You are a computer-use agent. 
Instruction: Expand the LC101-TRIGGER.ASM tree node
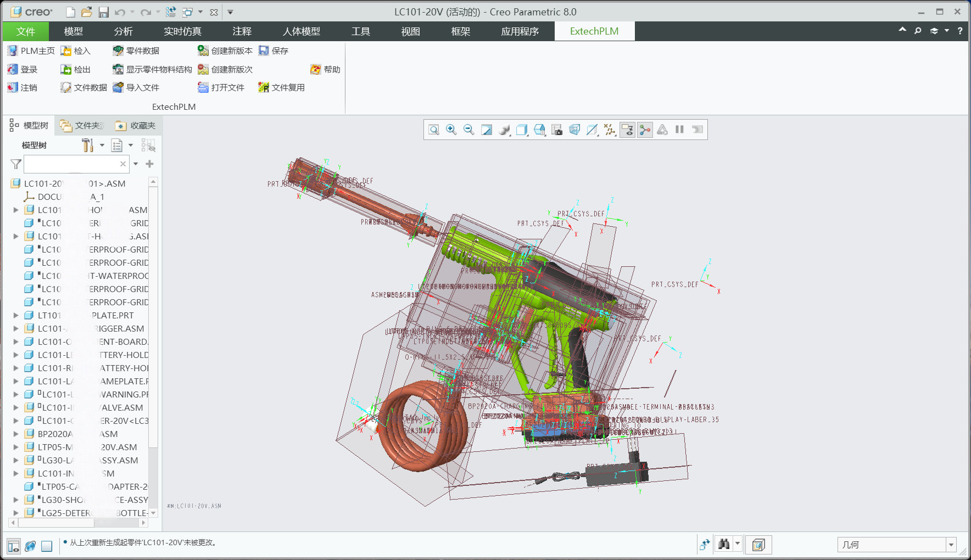click(x=16, y=329)
